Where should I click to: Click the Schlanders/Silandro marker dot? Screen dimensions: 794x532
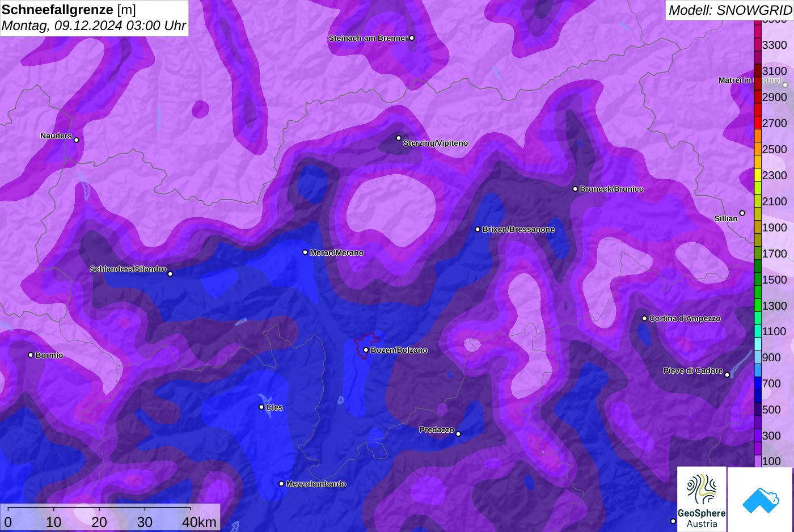pyautogui.click(x=170, y=274)
